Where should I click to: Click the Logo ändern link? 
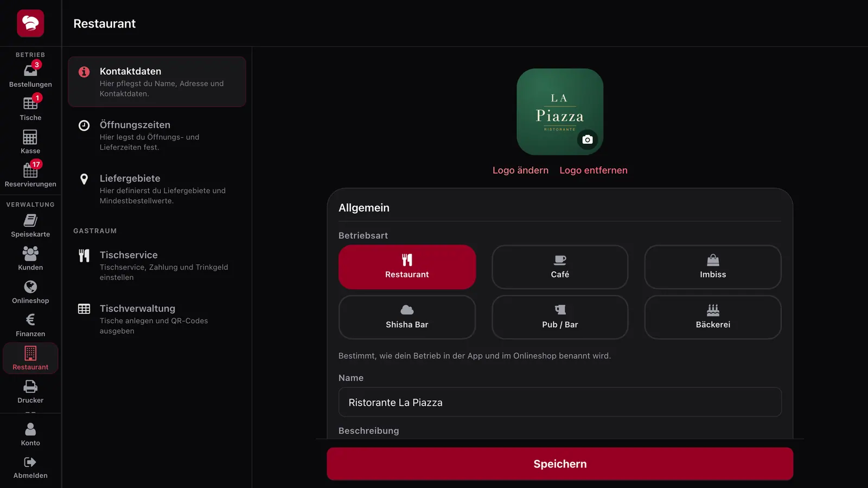click(520, 170)
